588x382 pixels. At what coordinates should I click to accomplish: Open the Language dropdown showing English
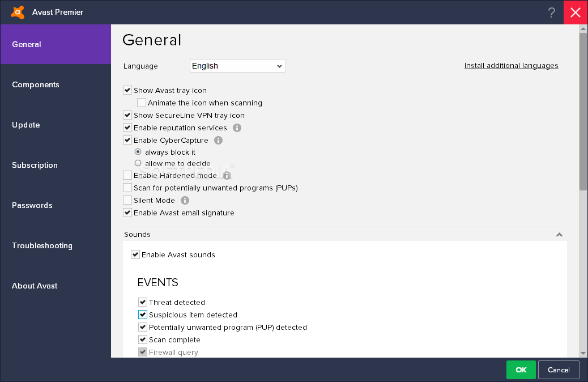click(x=238, y=66)
